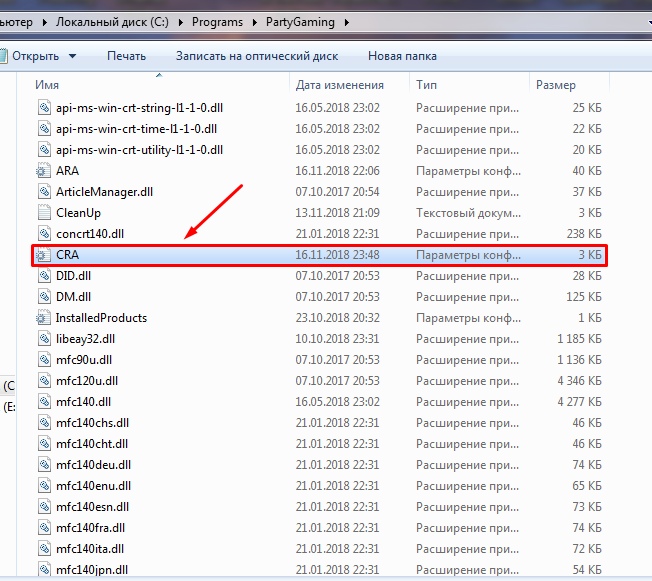Screen dimensions: 652x581
Task: Click the Печать toolbar button
Action: pos(126,56)
